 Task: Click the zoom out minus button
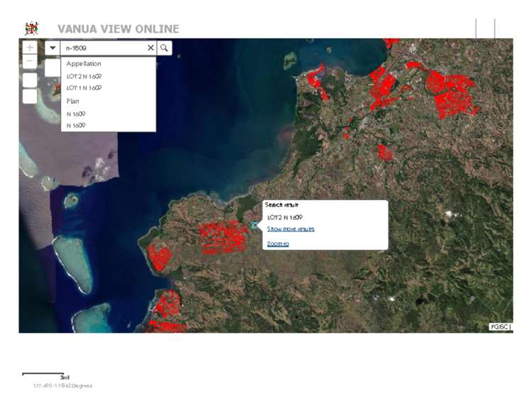click(30, 62)
